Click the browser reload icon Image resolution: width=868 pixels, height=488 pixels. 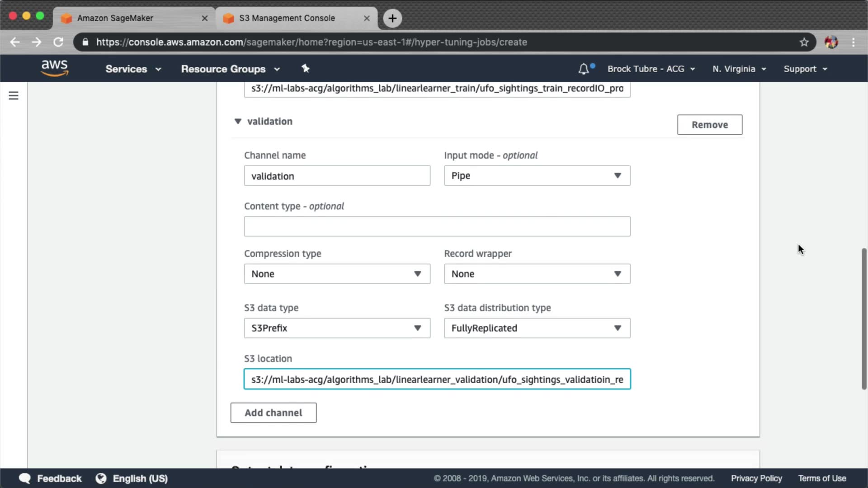tap(58, 42)
